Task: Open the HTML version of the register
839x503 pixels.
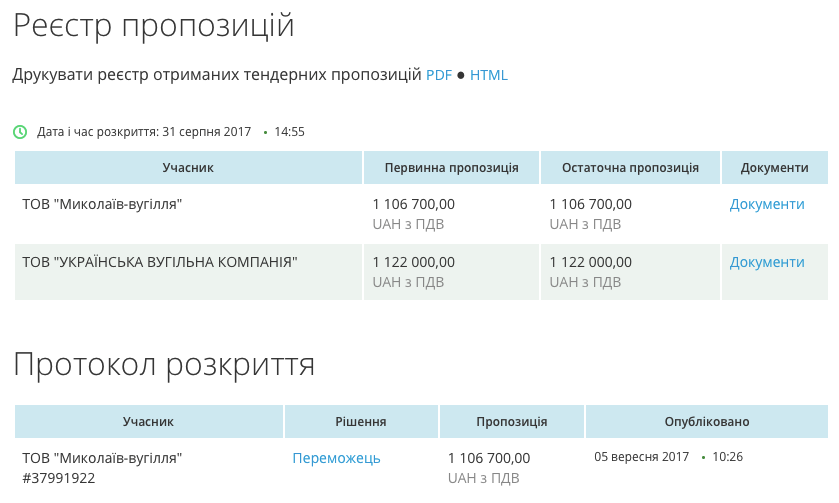Action: [489, 75]
